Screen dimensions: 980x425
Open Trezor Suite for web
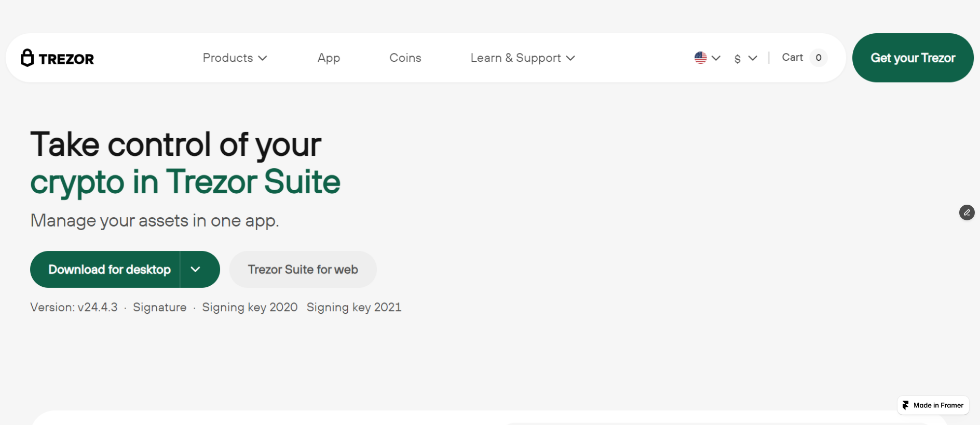pos(303,269)
